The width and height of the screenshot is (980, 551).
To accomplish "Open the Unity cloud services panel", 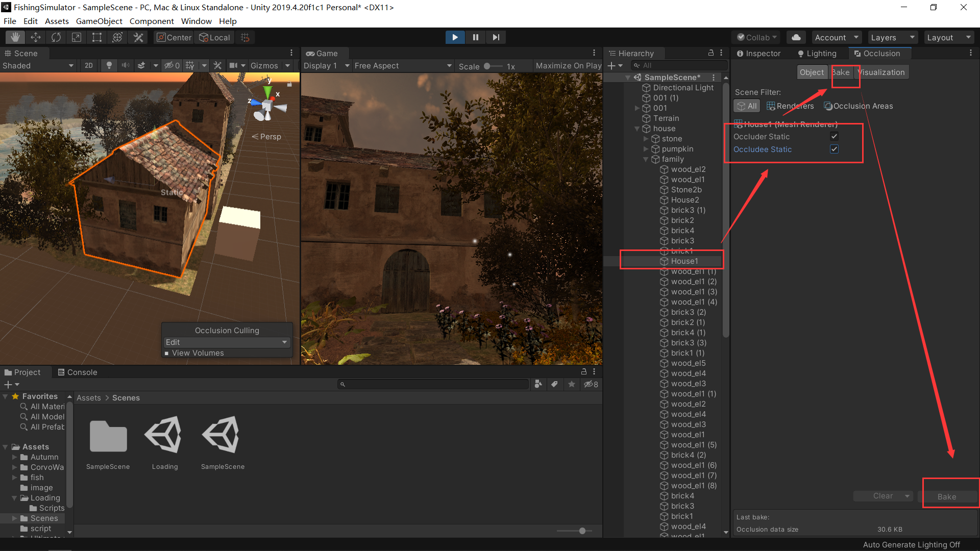I will pos(796,37).
